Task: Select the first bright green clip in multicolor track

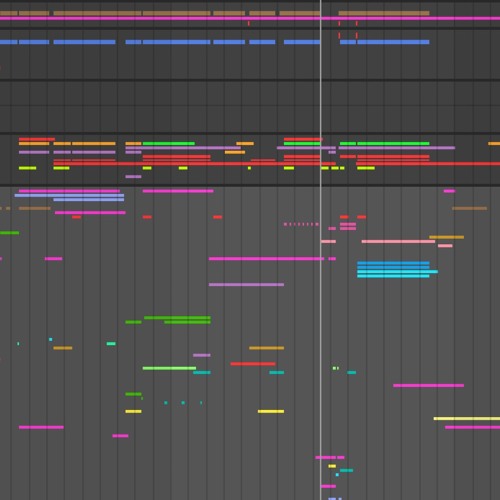Action: [169, 143]
